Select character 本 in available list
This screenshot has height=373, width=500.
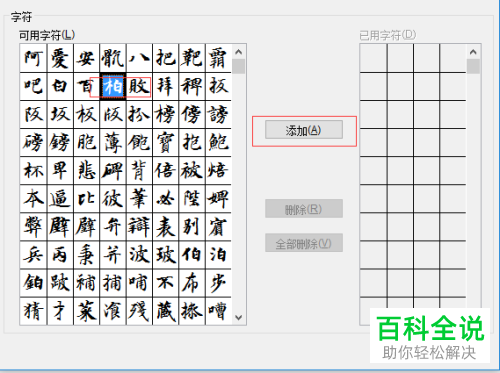[x=33, y=199]
